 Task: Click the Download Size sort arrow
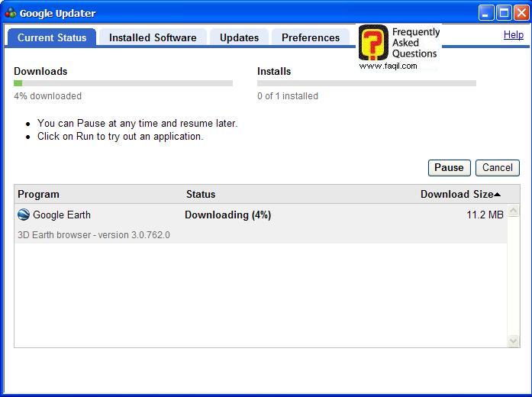pos(498,195)
